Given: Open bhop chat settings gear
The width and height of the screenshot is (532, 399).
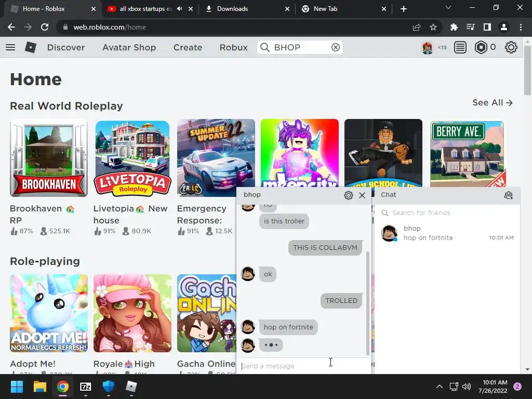Looking at the screenshot, I should click(x=349, y=195).
